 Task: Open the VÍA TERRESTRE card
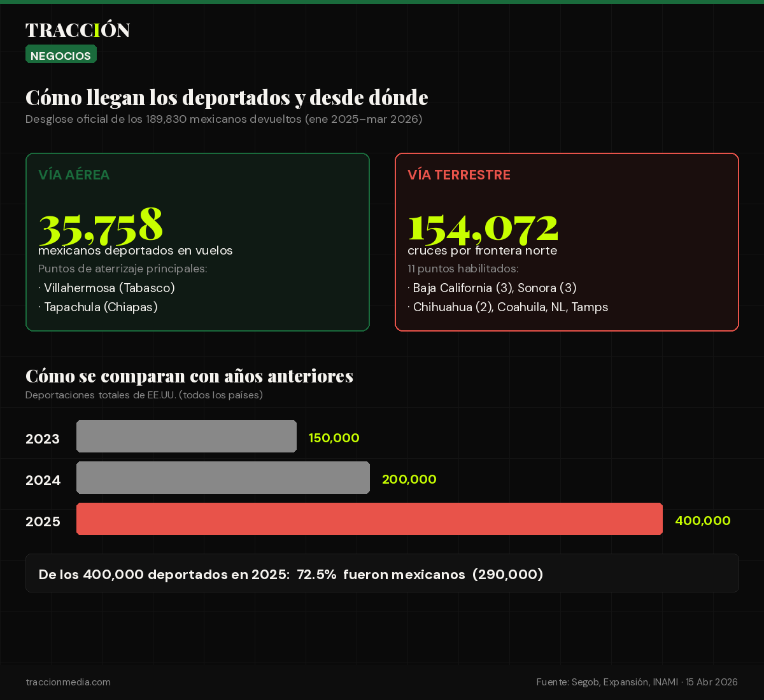click(x=567, y=242)
